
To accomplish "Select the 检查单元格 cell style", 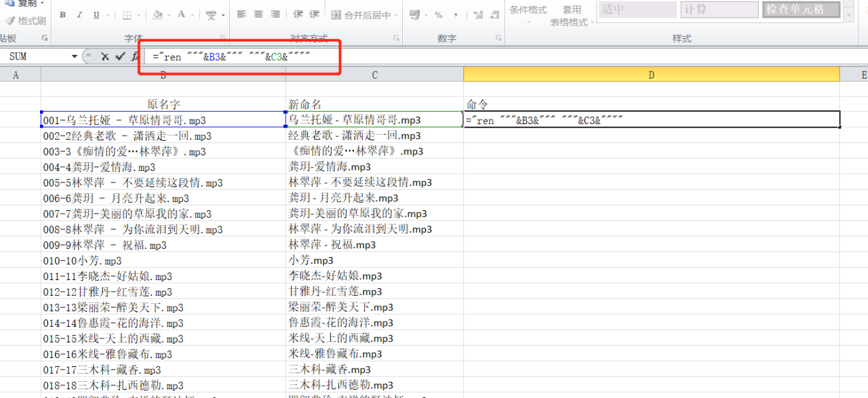I will (x=802, y=9).
